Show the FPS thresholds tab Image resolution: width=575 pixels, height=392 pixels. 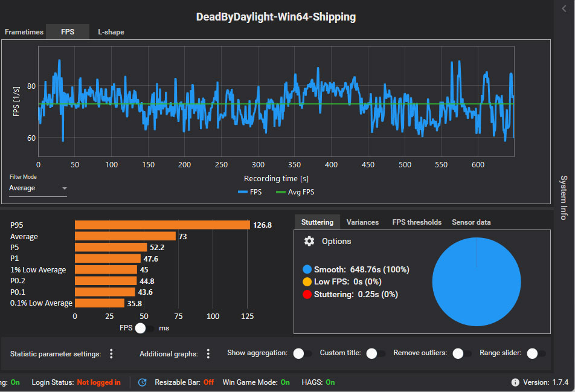point(417,222)
